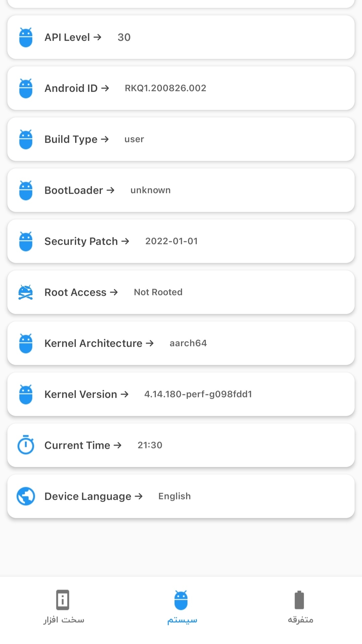This screenshot has height=644, width=362.
Task: Click the stopwatch icon for Current Time
Action: click(26, 445)
